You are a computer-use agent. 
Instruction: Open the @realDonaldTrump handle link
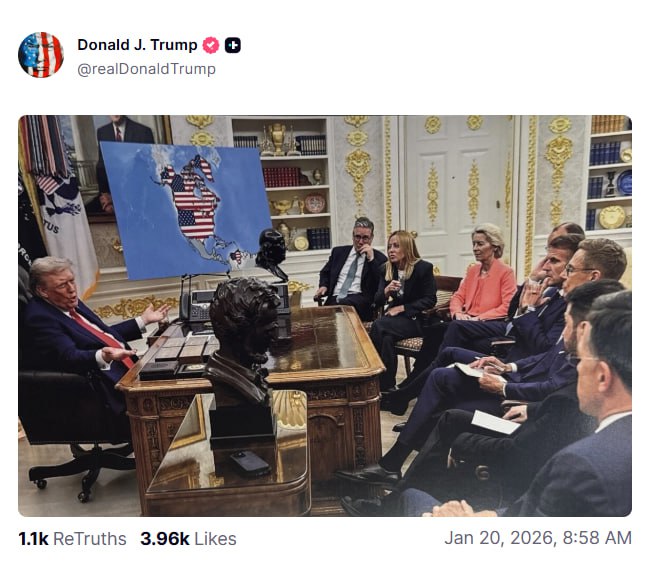click(x=146, y=69)
